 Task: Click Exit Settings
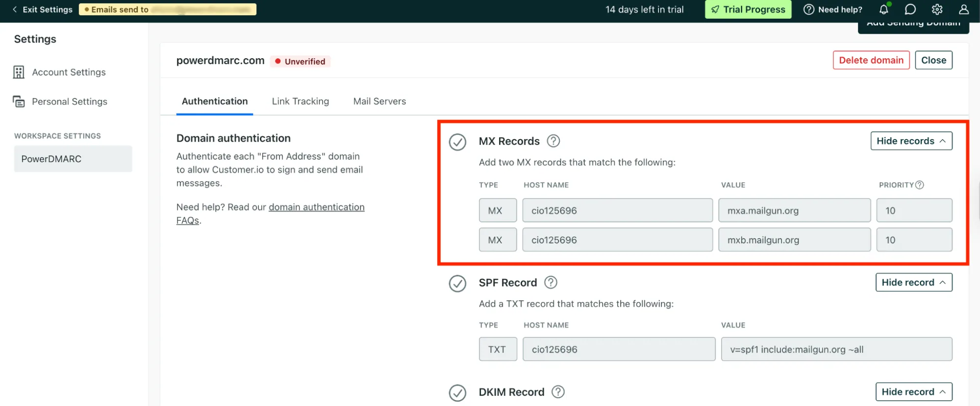pos(43,9)
